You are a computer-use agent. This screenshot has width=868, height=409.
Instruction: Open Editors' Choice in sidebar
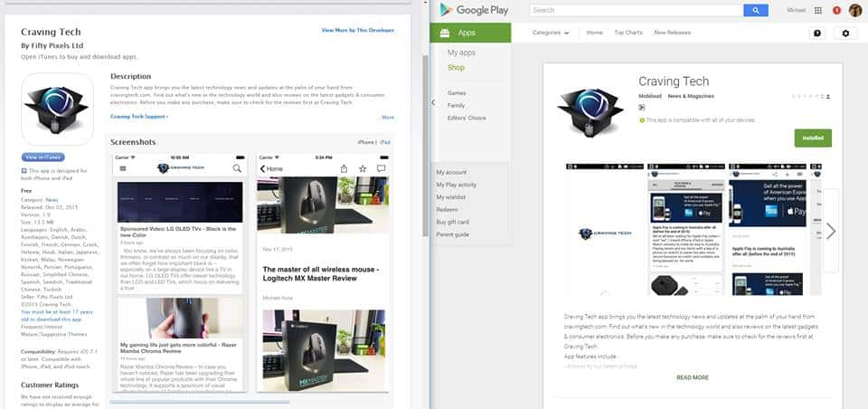(x=467, y=118)
